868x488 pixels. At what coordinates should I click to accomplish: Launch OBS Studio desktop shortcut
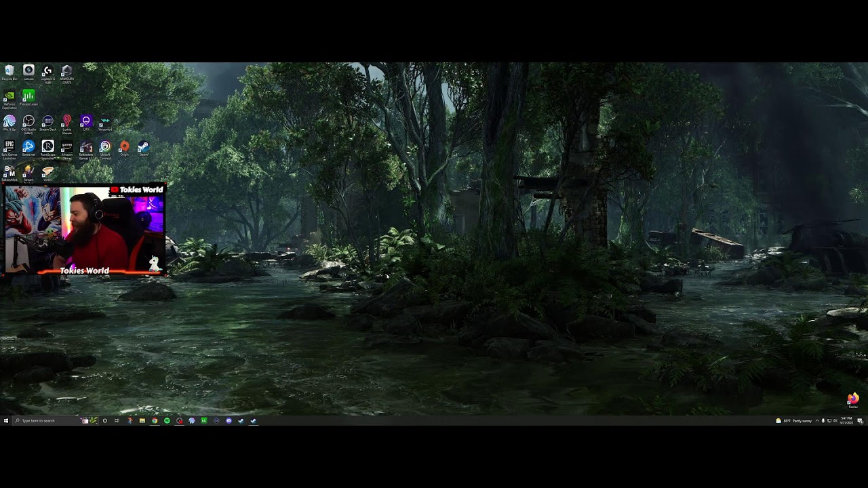click(28, 125)
